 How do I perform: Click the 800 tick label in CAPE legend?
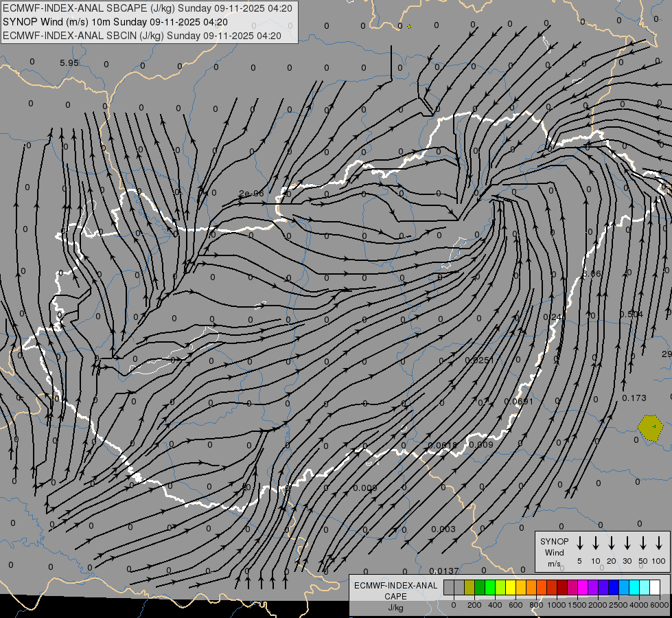click(x=536, y=605)
